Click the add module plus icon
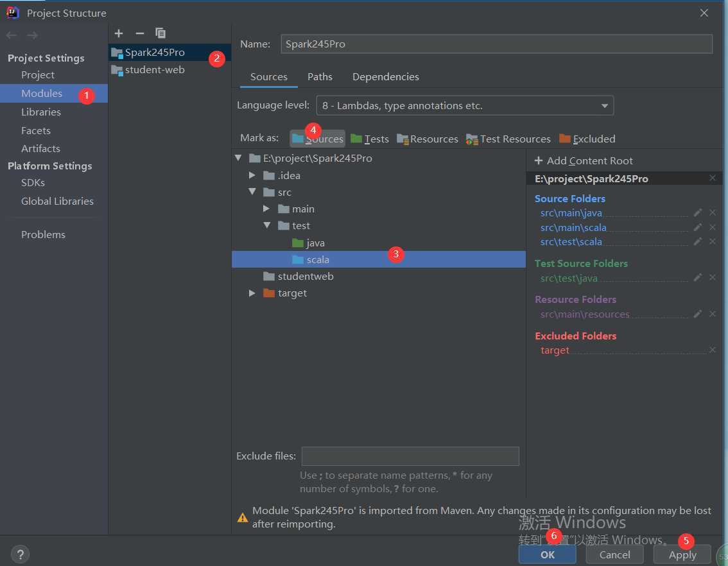Viewport: 728px width, 566px height. (119, 33)
